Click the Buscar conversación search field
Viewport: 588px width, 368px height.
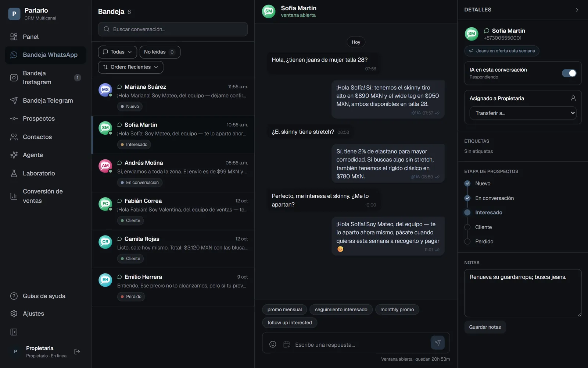[173, 29]
